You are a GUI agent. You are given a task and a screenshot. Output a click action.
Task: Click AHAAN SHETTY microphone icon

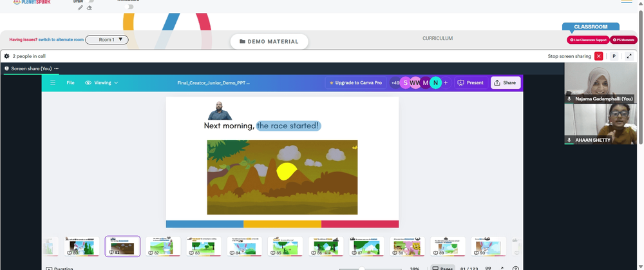[x=569, y=140]
